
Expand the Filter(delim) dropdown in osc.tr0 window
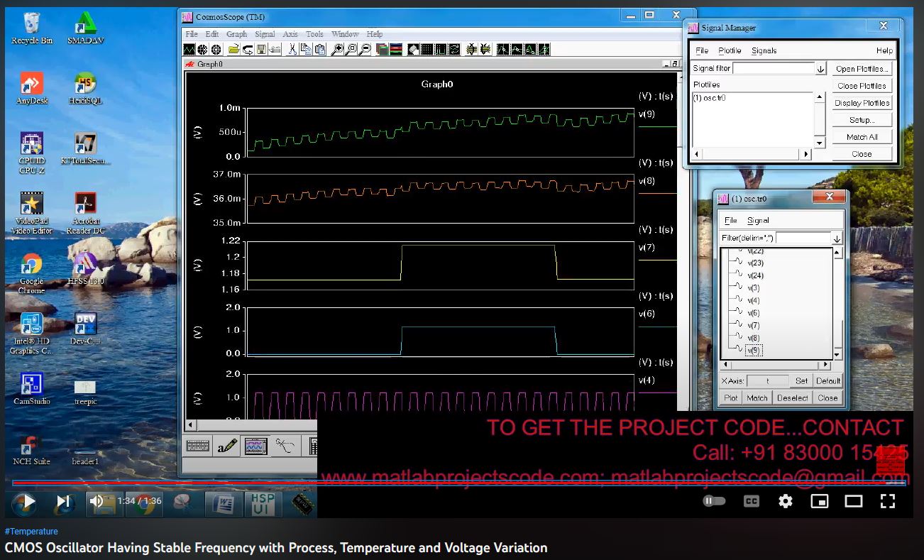[x=837, y=238]
